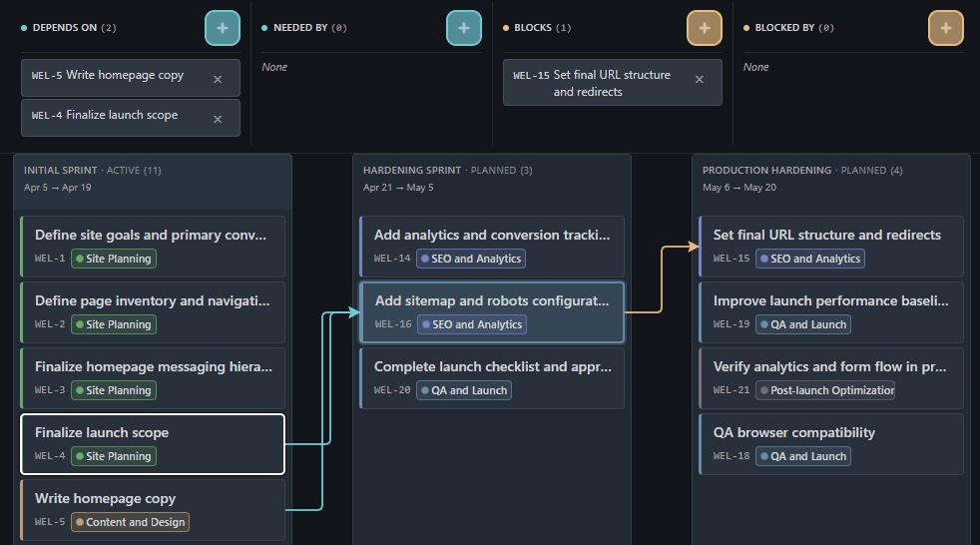The width and height of the screenshot is (980, 545).
Task: Select the Write homepage copy card
Action: tap(153, 510)
